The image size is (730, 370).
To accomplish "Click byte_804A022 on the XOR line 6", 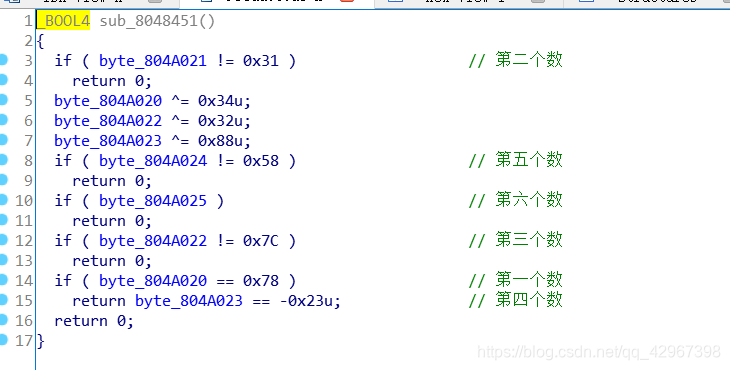I will [108, 121].
